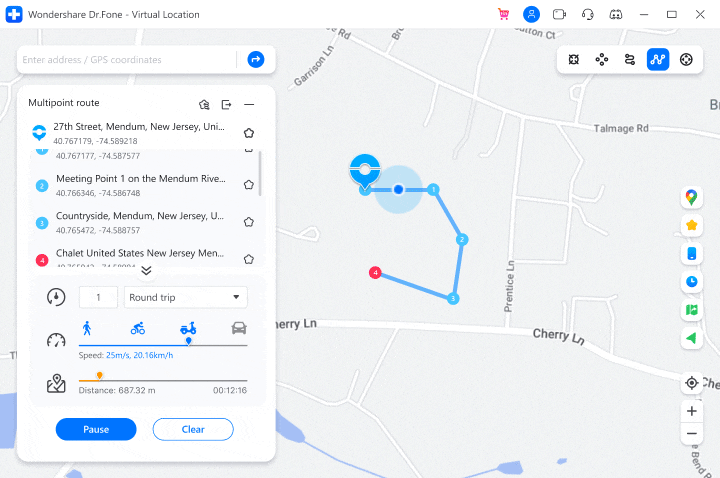Center map on current location
The image size is (720, 478).
(692, 382)
